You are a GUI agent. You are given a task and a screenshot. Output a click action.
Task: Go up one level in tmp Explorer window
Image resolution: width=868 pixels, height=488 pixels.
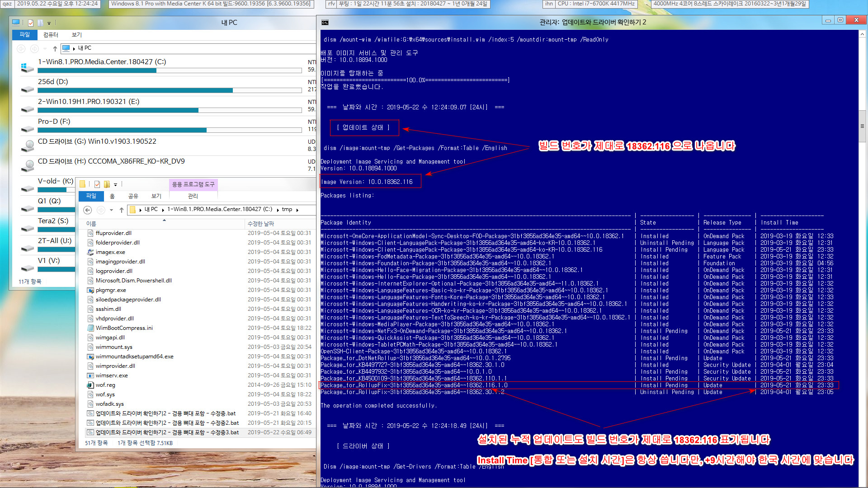121,210
